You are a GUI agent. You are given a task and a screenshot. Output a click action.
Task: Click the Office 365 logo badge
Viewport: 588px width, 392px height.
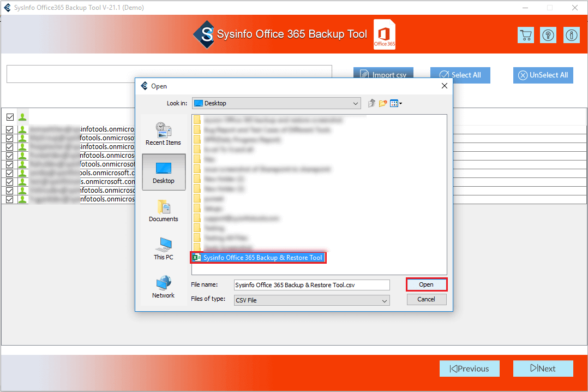tap(385, 34)
